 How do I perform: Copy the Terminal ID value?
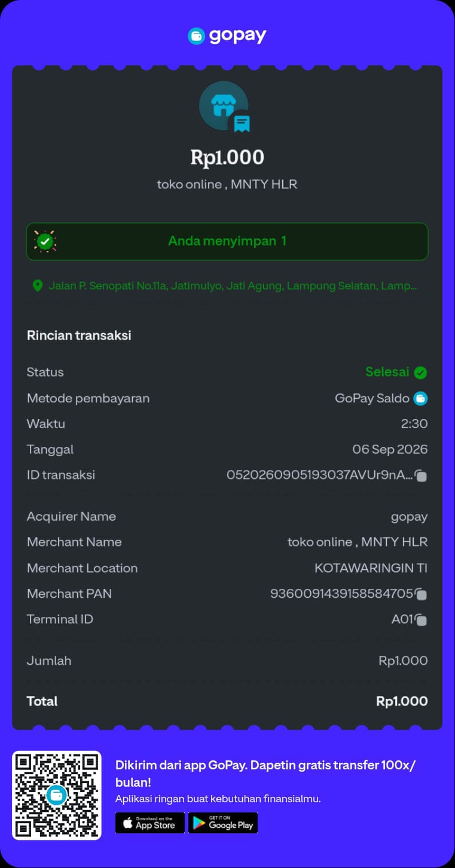421,620
